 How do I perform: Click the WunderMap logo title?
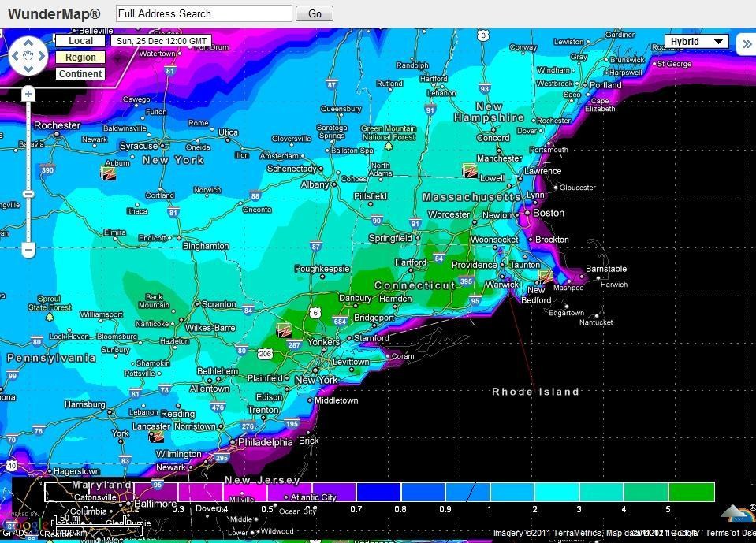point(54,13)
